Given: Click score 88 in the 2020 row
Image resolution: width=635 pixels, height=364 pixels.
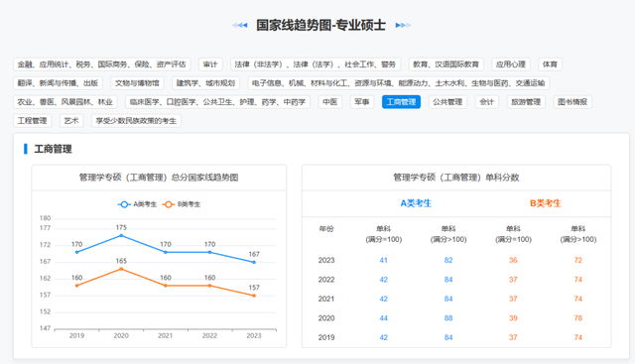Looking at the screenshot, I should tap(448, 318).
